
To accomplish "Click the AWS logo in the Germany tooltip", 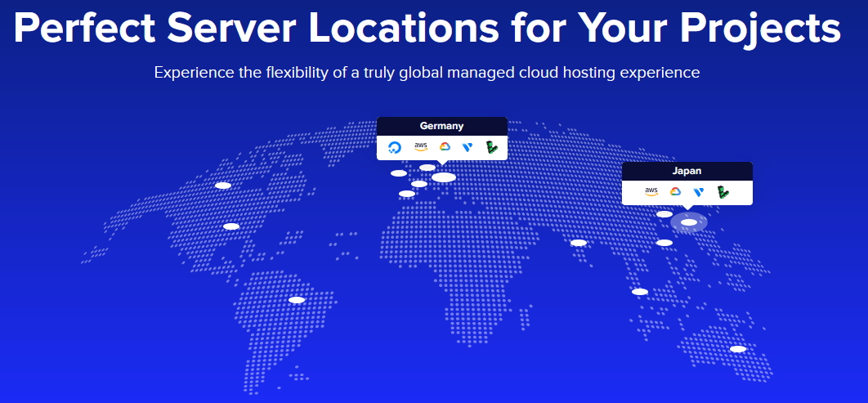I will 421,146.
